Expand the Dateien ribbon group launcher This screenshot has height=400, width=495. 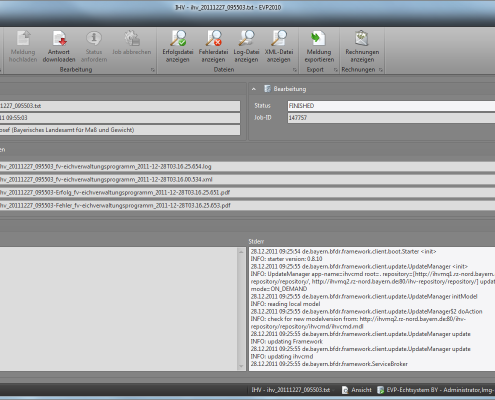point(295,70)
